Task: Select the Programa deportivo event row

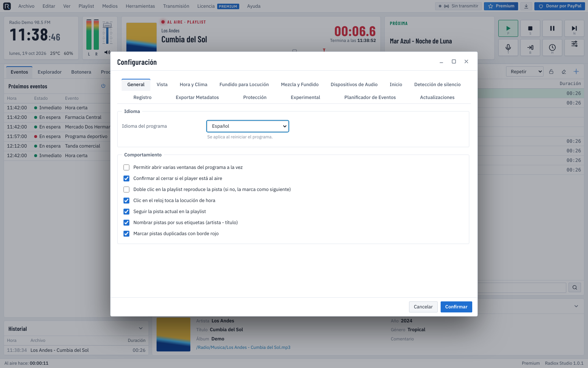Action: click(57, 137)
